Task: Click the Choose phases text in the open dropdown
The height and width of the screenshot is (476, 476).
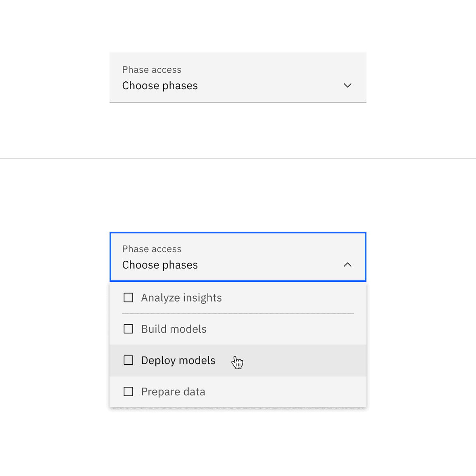Action: click(x=160, y=264)
